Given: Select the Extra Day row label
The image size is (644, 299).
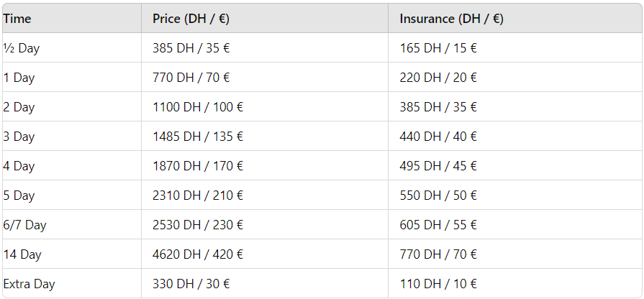Looking at the screenshot, I should click(x=29, y=284).
